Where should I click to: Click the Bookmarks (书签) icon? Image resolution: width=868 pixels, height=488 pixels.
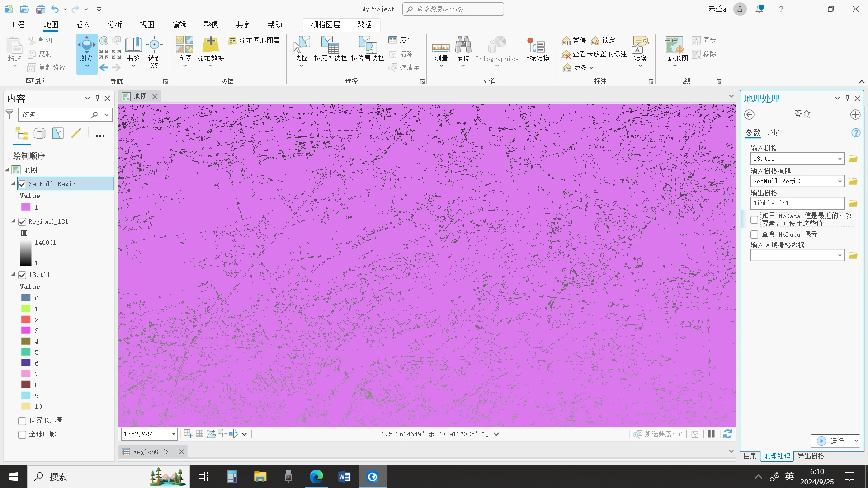pyautogui.click(x=133, y=45)
